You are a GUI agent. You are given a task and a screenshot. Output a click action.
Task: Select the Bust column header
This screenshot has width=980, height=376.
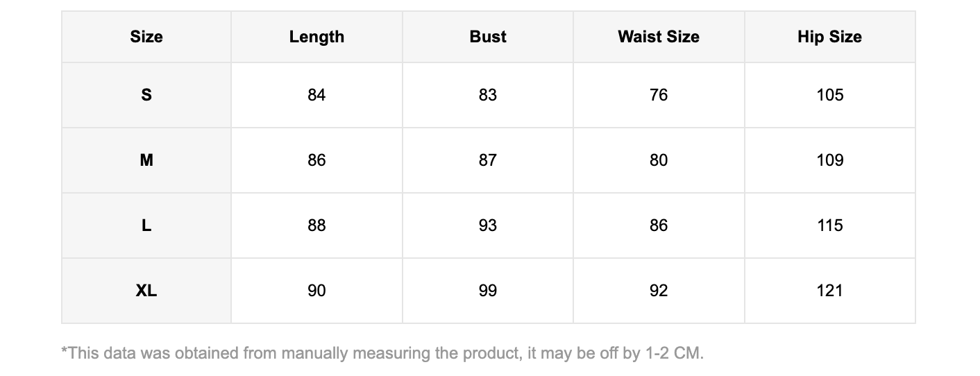tap(488, 37)
